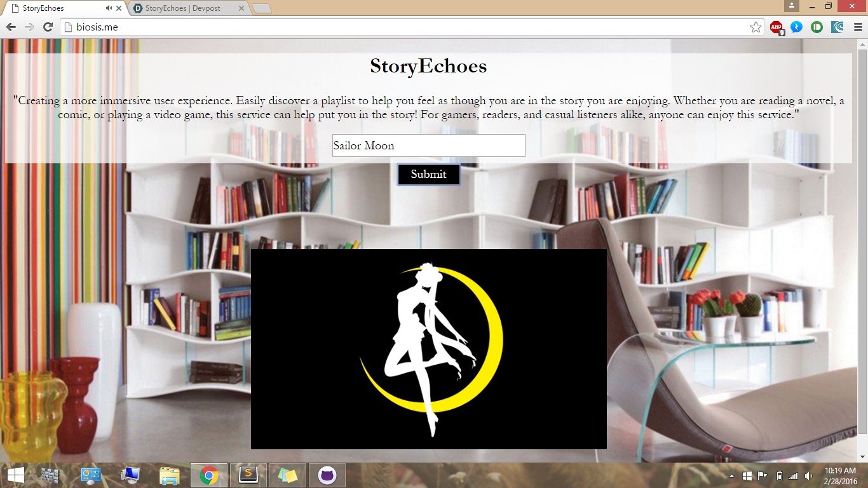Open the Chrome profile person icon
This screenshot has height=488, width=868.
click(x=792, y=6)
